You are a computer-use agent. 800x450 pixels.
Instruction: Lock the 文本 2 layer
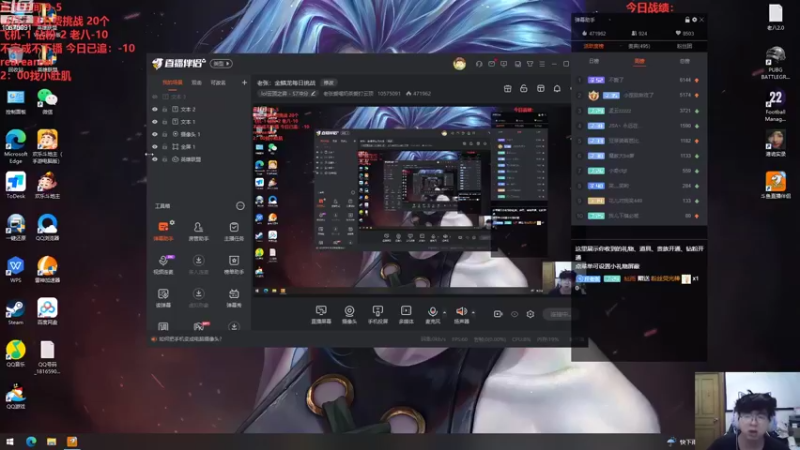click(x=165, y=109)
